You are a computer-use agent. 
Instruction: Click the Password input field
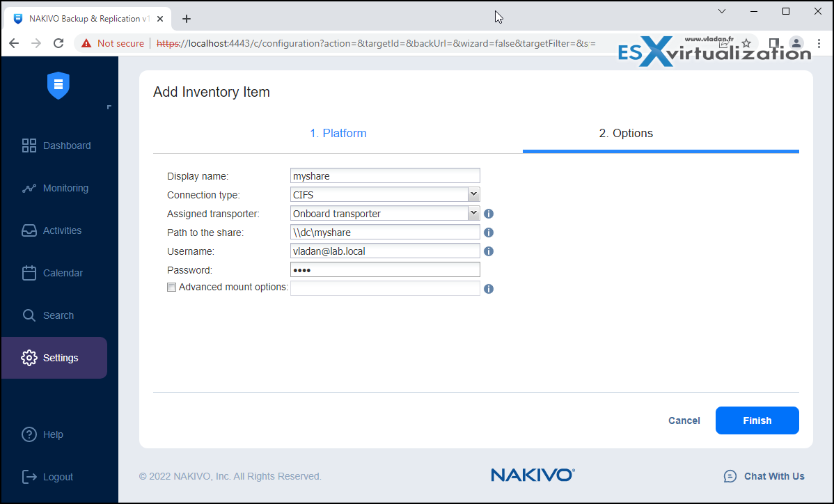click(385, 269)
